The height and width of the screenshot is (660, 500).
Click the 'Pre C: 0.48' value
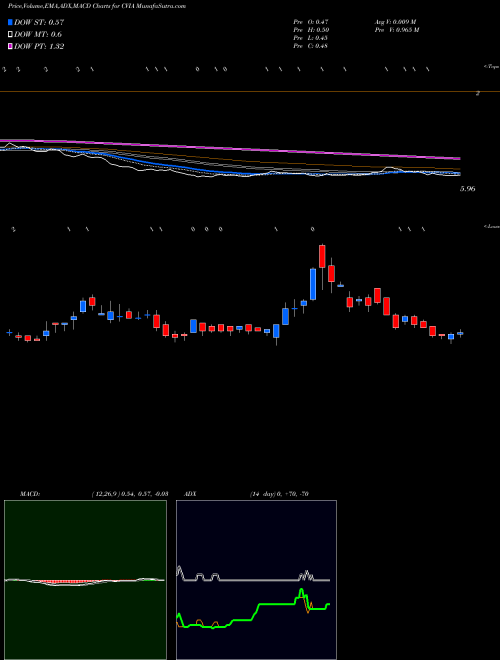point(311,46)
